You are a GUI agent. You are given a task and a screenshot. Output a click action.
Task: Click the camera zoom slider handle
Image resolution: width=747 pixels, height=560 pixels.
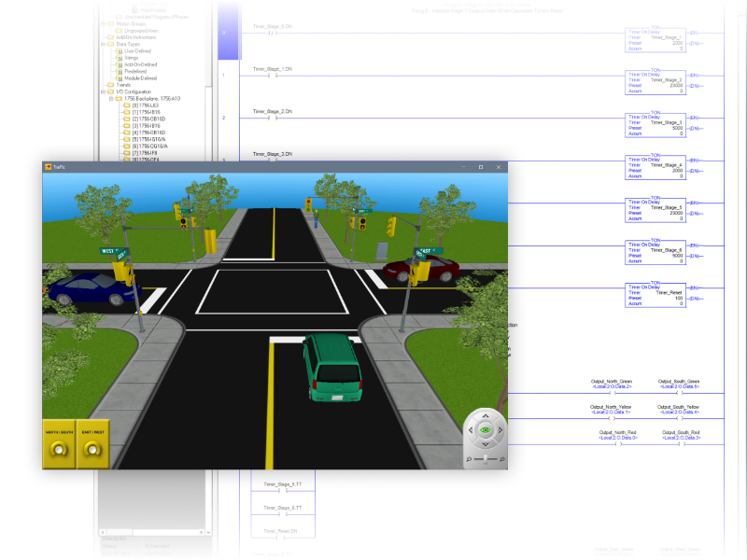(x=485, y=459)
